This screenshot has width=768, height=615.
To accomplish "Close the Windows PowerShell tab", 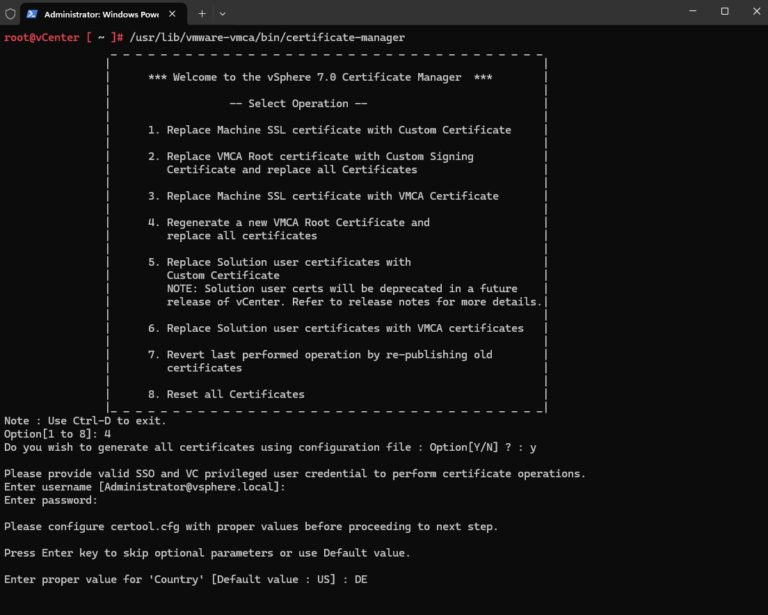I will (x=172, y=14).
